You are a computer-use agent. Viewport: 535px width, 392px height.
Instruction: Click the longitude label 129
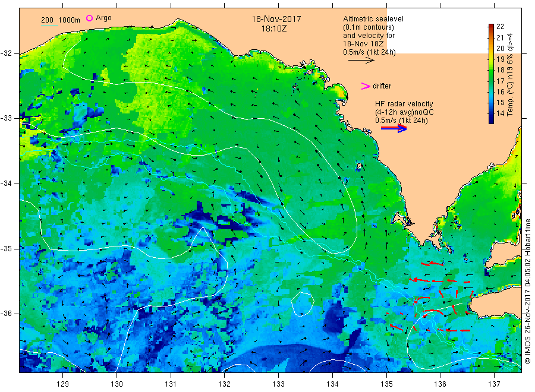(63, 384)
